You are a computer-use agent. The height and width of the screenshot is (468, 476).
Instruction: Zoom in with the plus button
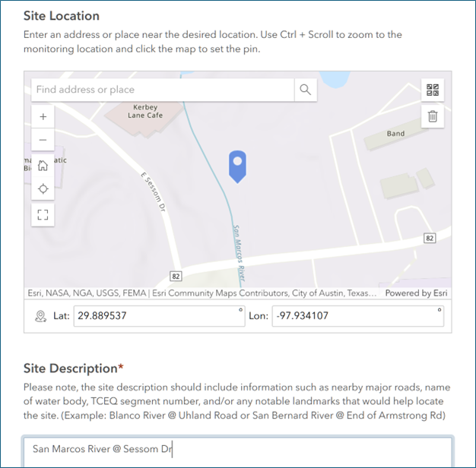43,117
